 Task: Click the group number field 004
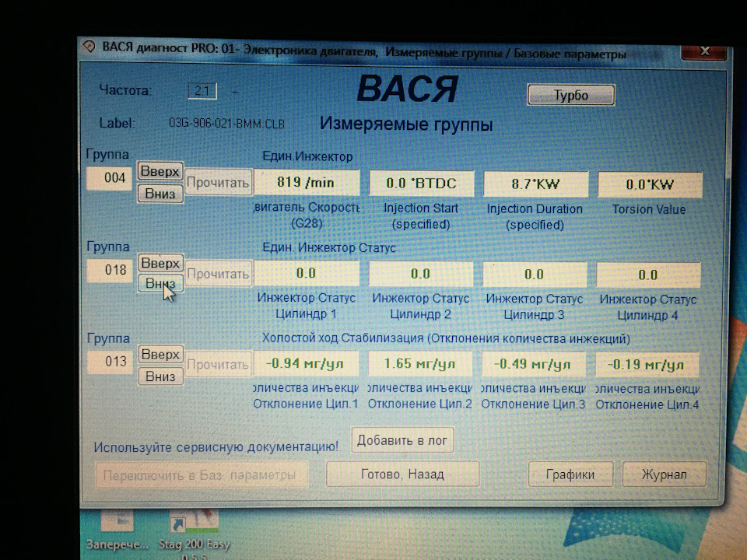click(110, 179)
